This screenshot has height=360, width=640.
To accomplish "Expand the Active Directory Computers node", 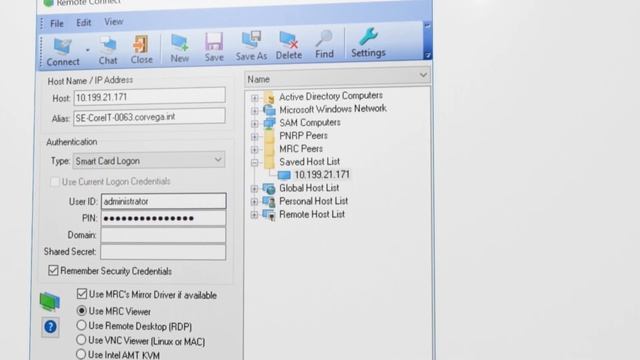I will click(255, 98).
